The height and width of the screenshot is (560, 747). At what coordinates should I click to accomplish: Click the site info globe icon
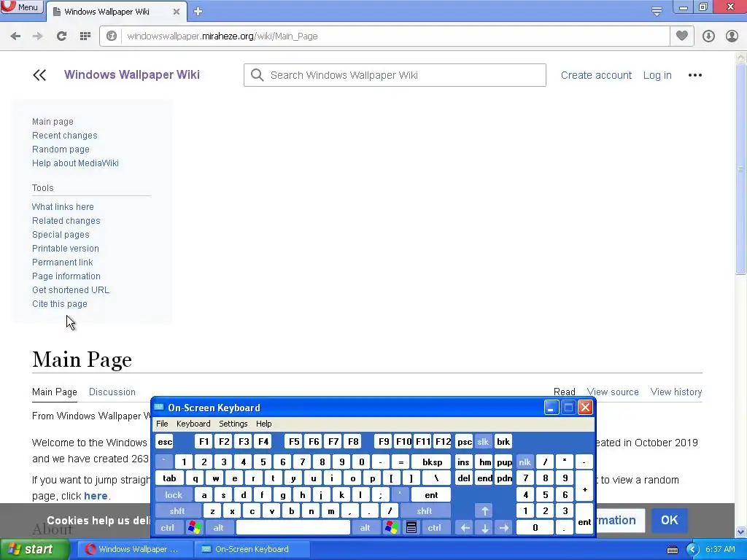(112, 36)
